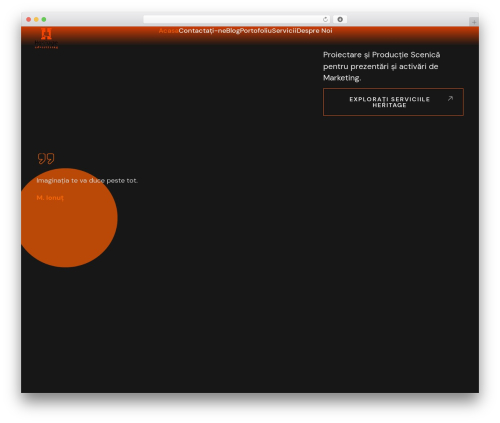
Task: Minimize the browser with yellow button
Action: point(36,19)
